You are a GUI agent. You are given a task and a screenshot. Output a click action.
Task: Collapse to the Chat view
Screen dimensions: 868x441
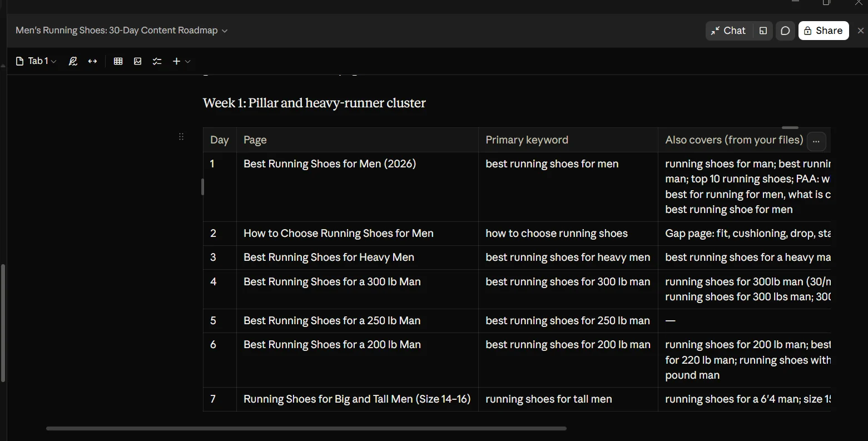pyautogui.click(x=728, y=31)
